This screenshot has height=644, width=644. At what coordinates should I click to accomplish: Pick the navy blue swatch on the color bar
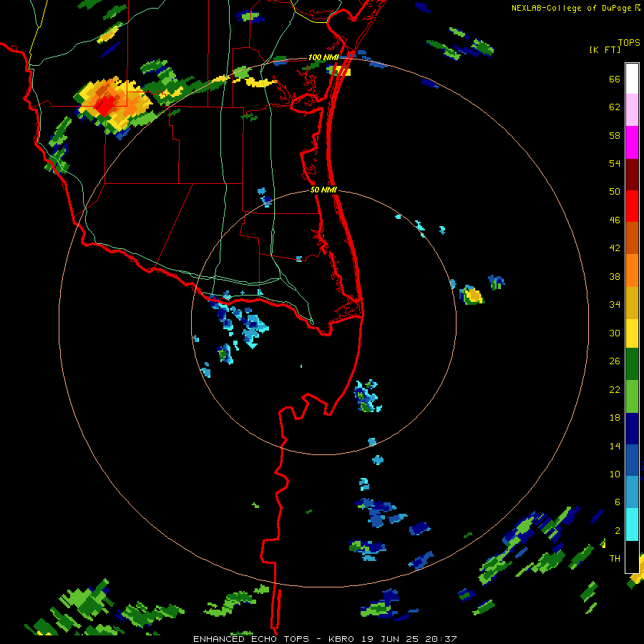pyautogui.click(x=632, y=429)
